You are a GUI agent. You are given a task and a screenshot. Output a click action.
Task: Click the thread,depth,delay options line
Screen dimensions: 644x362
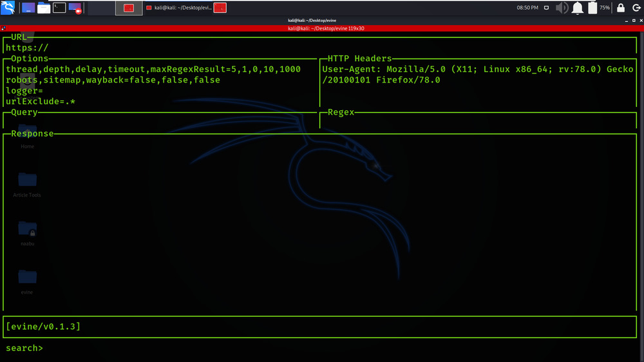point(153,69)
